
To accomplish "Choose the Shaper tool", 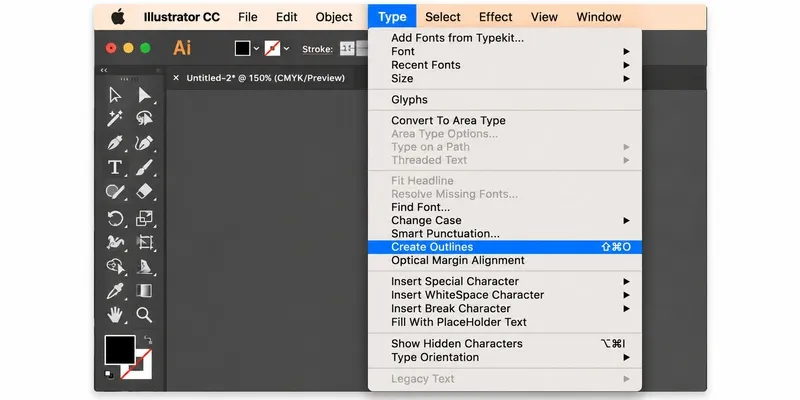I will coord(115,192).
